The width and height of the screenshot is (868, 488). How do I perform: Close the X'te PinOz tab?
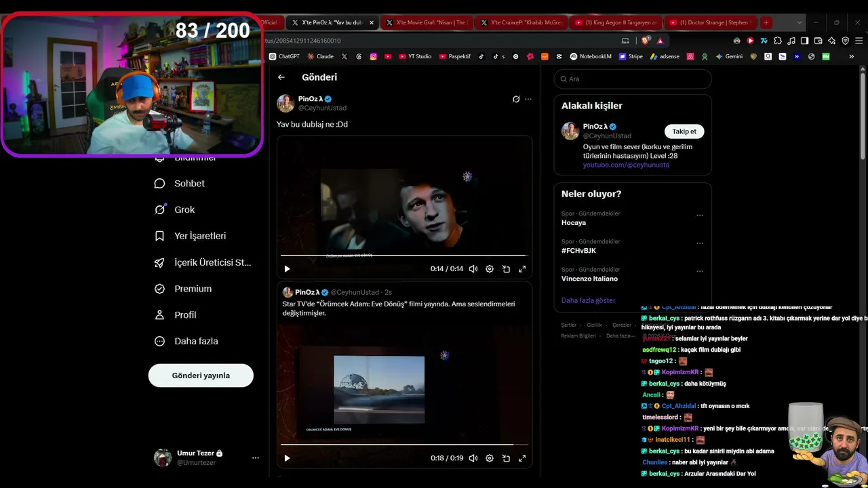tap(371, 22)
